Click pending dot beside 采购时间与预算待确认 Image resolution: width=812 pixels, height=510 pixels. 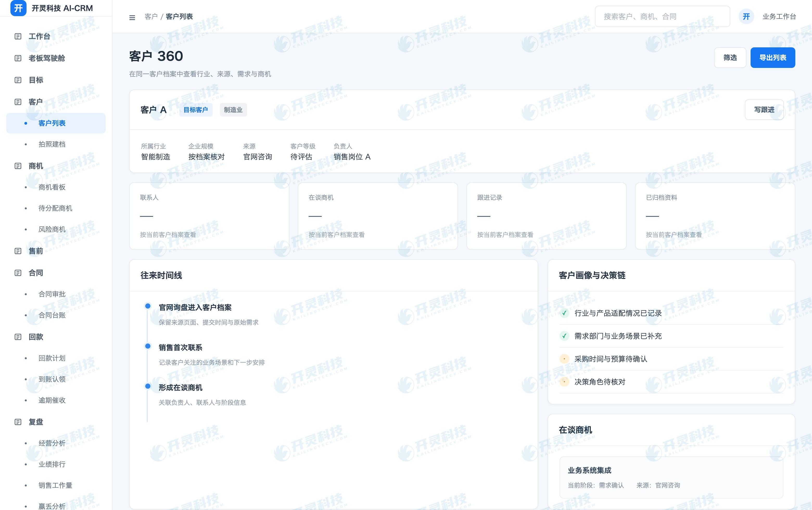pyautogui.click(x=564, y=359)
